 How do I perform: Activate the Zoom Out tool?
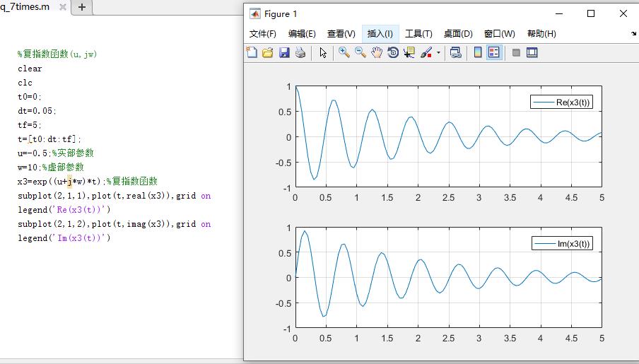(x=360, y=52)
